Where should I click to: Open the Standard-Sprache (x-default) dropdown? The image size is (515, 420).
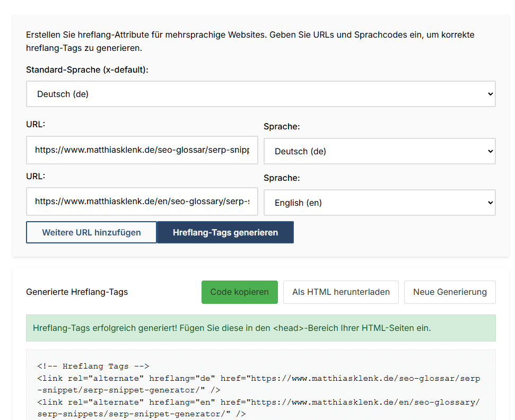261,94
